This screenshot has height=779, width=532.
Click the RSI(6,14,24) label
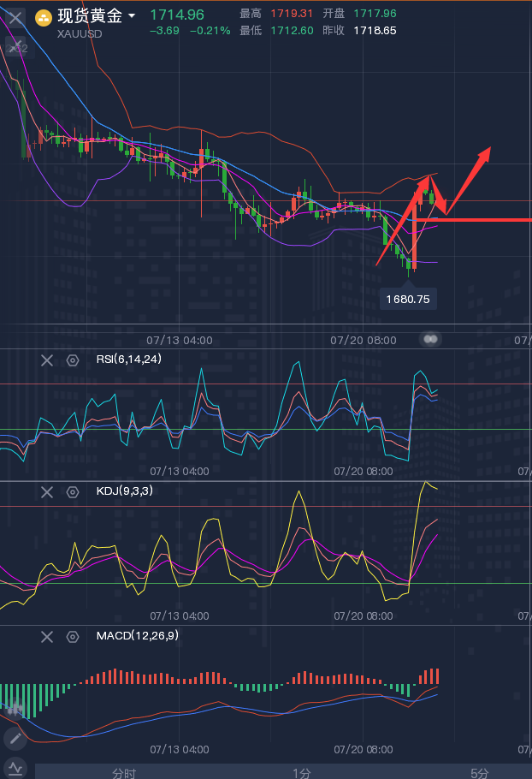(128, 359)
